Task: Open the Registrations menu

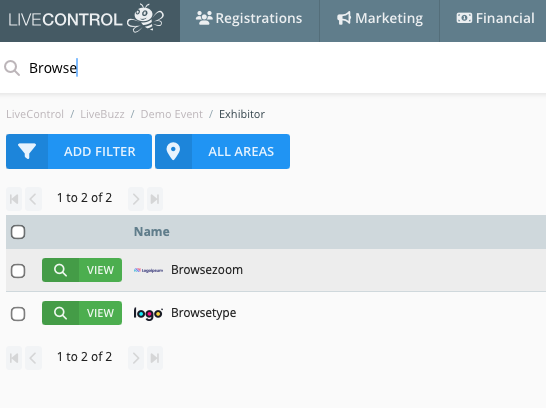Action: point(249,18)
